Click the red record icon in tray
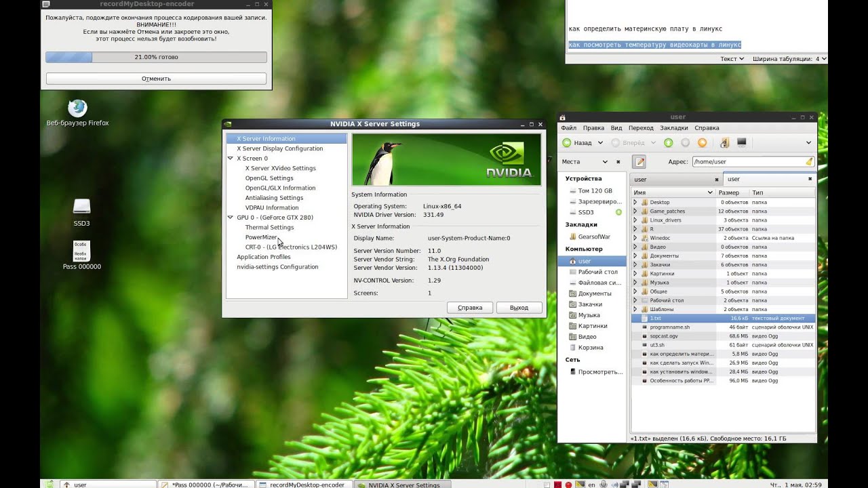Image resolution: width=868 pixels, height=488 pixels. (x=568, y=485)
